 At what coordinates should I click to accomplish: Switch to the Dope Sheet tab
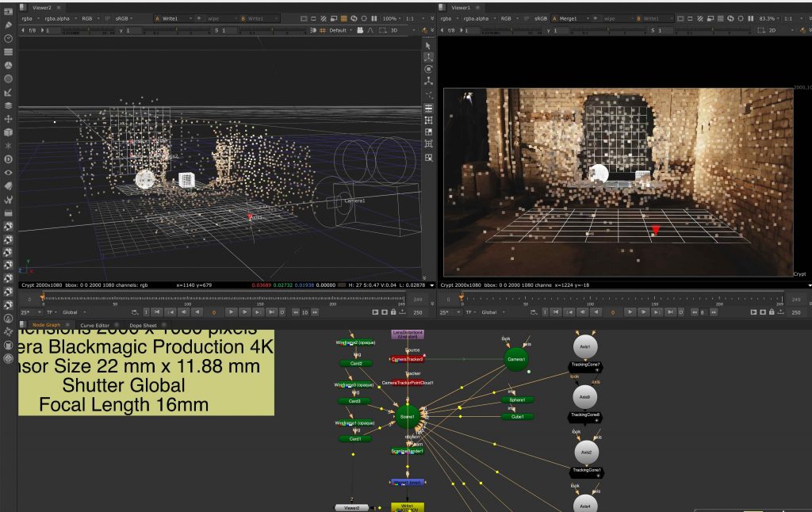coord(144,325)
